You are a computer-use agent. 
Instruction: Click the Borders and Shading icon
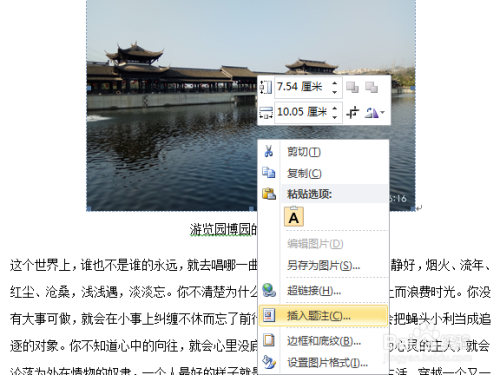pos(269,340)
